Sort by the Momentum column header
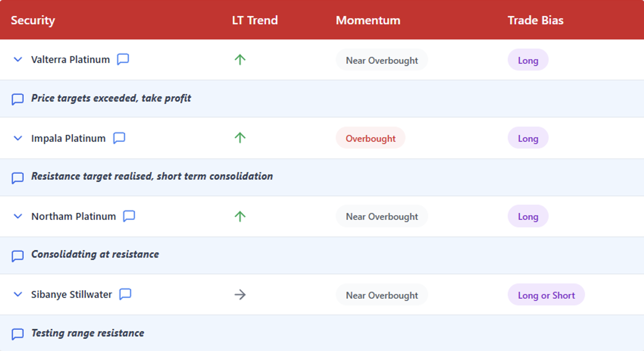The image size is (644, 351). coord(368,20)
